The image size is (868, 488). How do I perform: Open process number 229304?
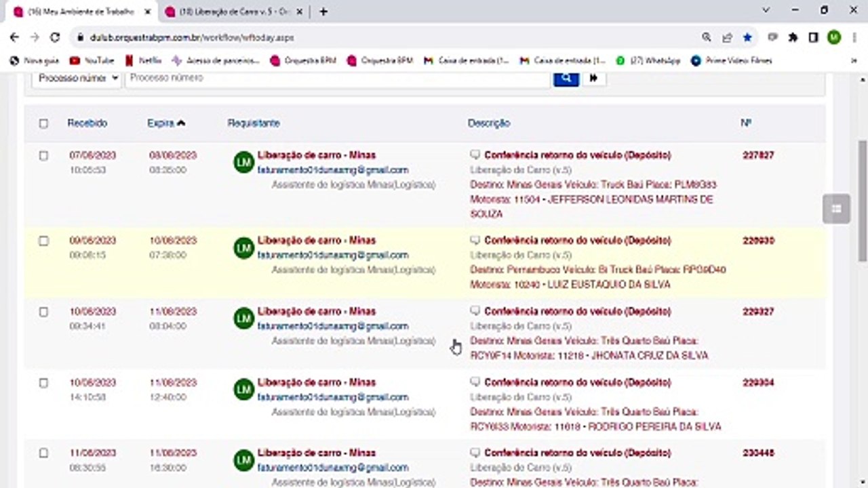758,382
